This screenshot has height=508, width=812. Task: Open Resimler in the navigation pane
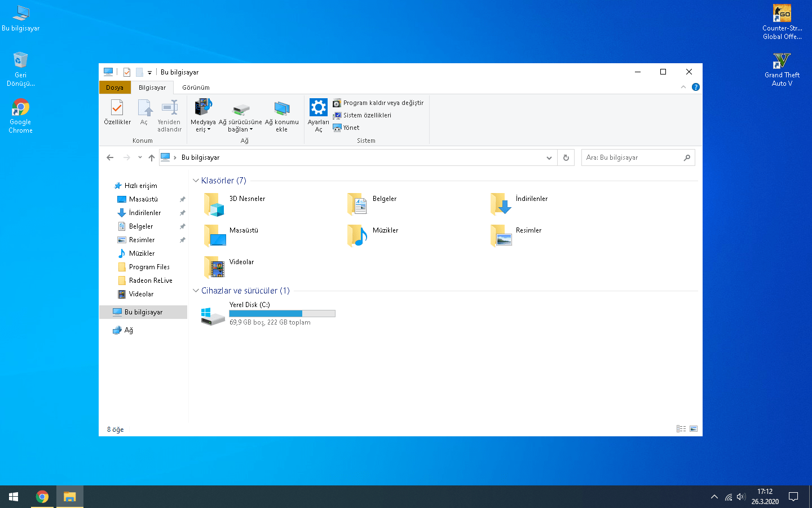coord(136,240)
